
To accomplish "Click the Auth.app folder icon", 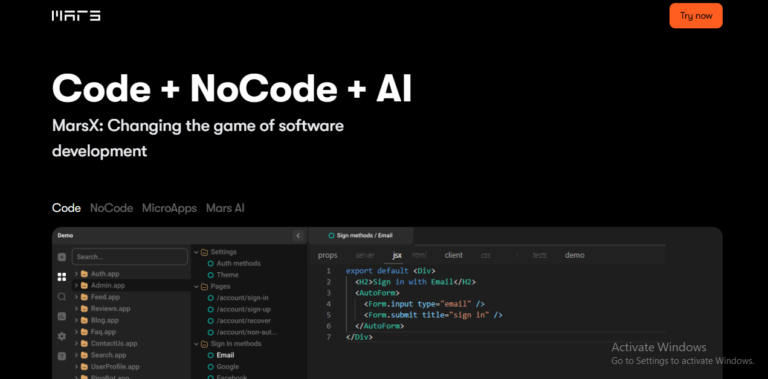I will pyautogui.click(x=84, y=274).
